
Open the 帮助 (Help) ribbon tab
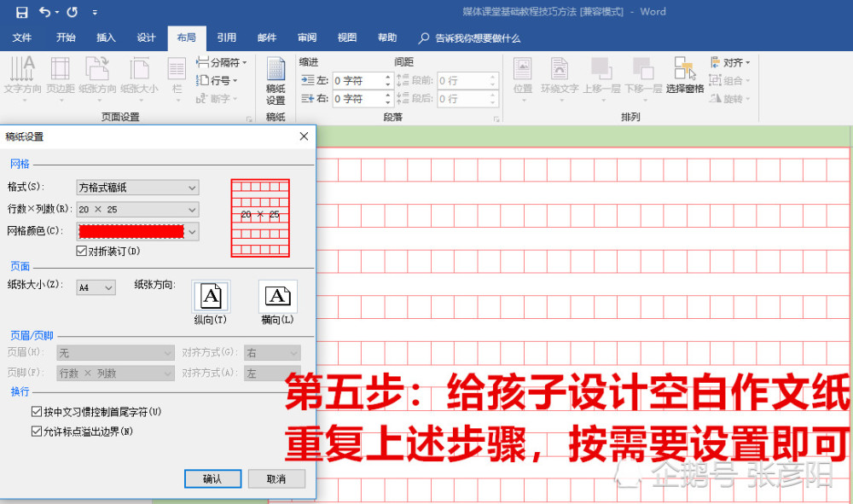tap(387, 38)
